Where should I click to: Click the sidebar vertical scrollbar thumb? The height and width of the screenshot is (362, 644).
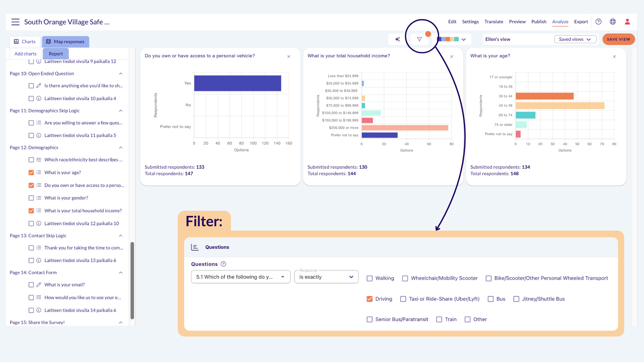click(x=132, y=280)
